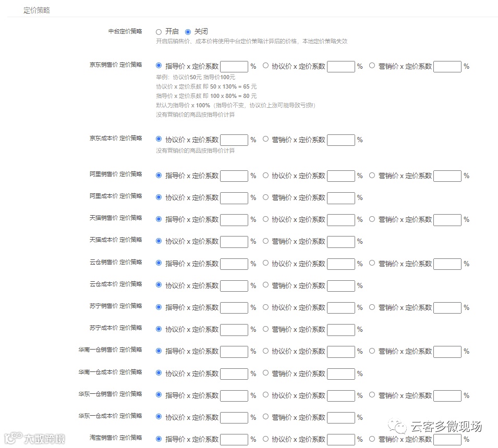The image size is (498, 448).
Task: Choose 营销价 radio in 天猫成本价 row
Action: coord(265,241)
